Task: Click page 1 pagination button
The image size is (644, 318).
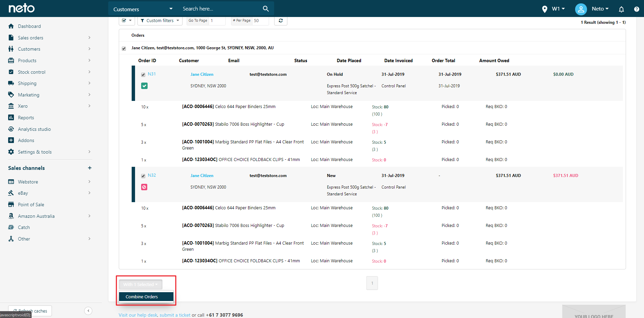Action: 372,283
